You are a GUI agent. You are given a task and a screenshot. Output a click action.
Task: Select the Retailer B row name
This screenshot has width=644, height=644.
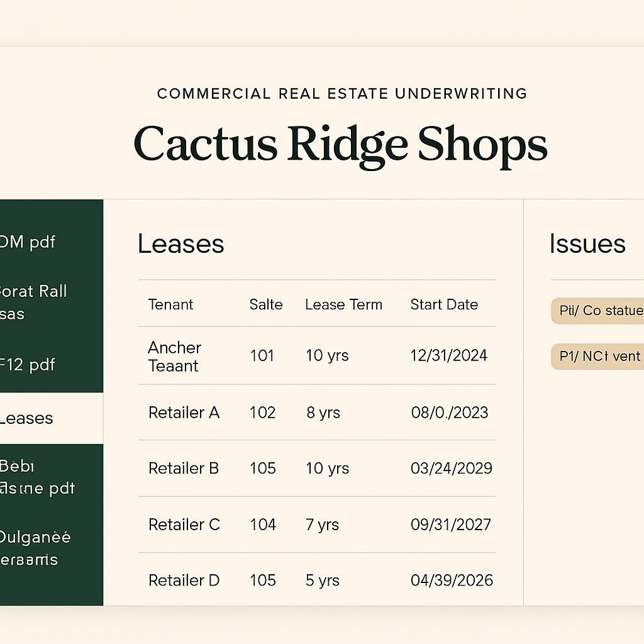(184, 468)
